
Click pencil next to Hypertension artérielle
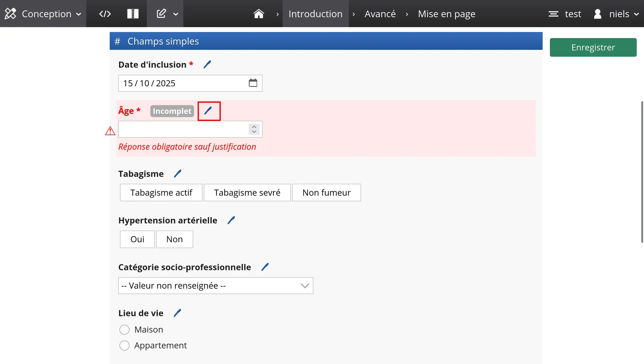[231, 220]
